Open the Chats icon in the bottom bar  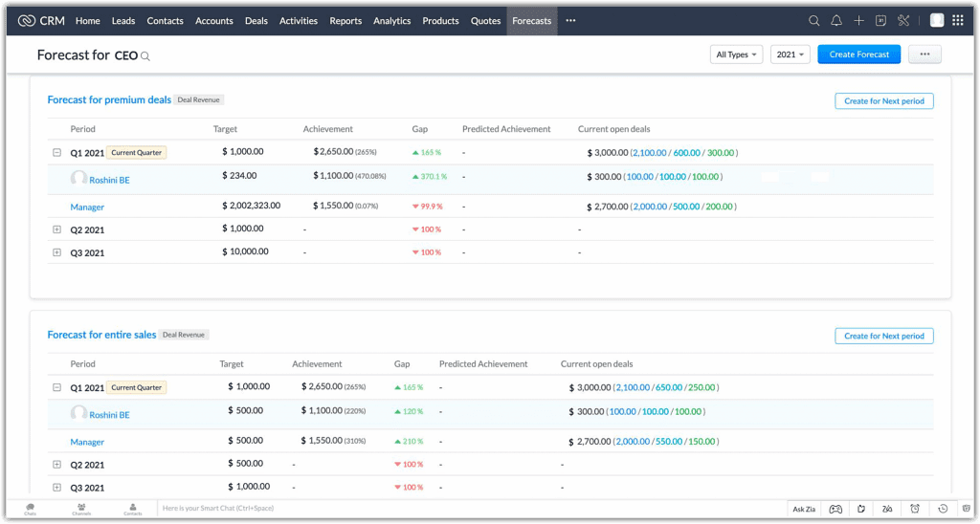[x=30, y=509]
